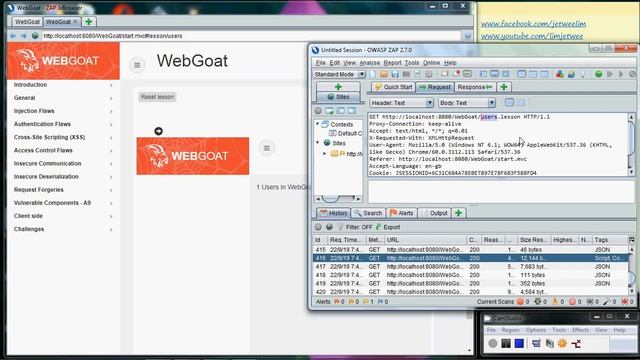This screenshot has width=640, height=360.
Task: Click blue stop button in CamStudio
Action: pyautogui.click(x=519, y=344)
